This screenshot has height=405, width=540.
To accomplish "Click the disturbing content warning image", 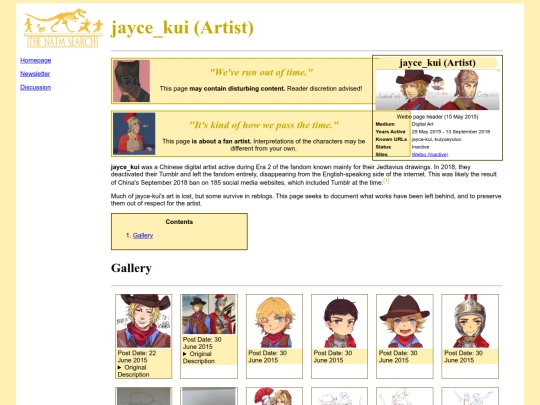I will [x=131, y=81].
